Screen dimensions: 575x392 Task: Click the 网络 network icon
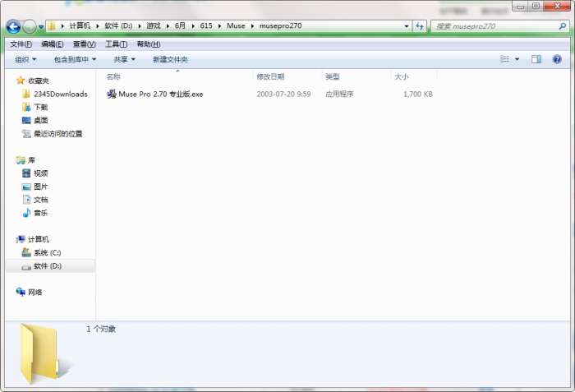[x=21, y=292]
